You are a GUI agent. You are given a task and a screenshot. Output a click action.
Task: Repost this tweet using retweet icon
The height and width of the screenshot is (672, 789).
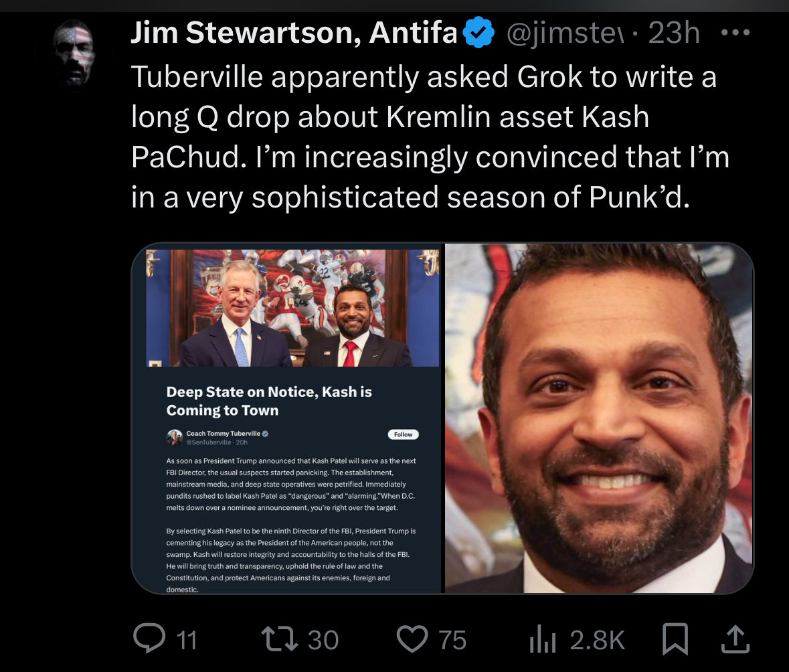tap(280, 639)
